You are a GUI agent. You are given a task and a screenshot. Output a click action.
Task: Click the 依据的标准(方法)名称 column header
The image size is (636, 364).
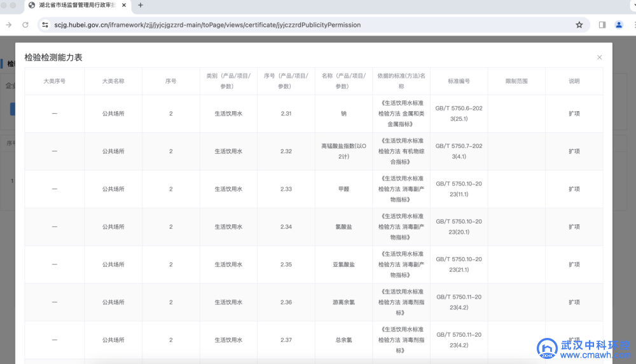click(x=401, y=81)
